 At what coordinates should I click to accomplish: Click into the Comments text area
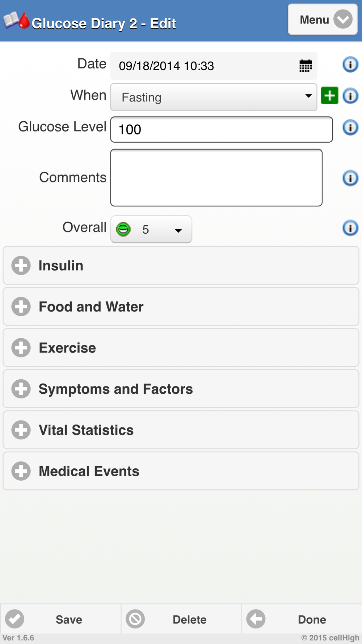[216, 177]
